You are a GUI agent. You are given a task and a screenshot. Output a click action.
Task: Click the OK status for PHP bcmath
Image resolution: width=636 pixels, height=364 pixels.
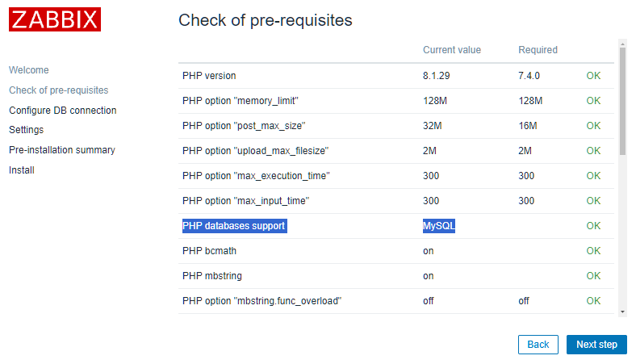point(593,251)
